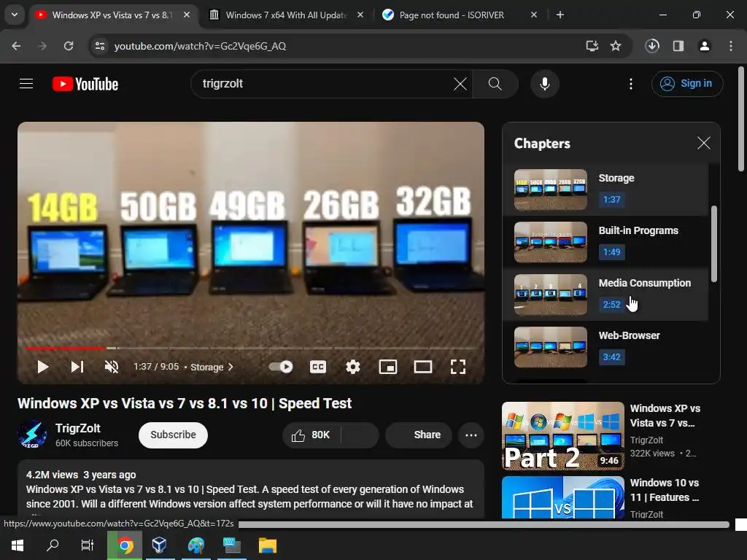747x560 pixels.
Task: Toggle the autoplay switch
Action: tap(281, 367)
